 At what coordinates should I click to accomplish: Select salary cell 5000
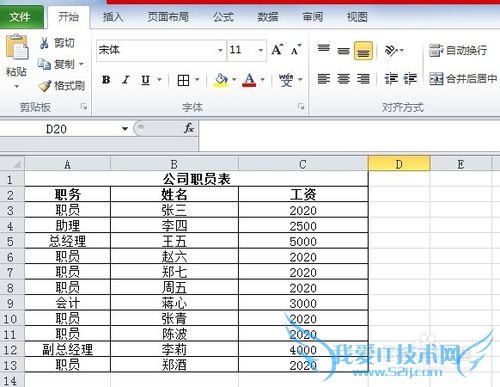[303, 241]
